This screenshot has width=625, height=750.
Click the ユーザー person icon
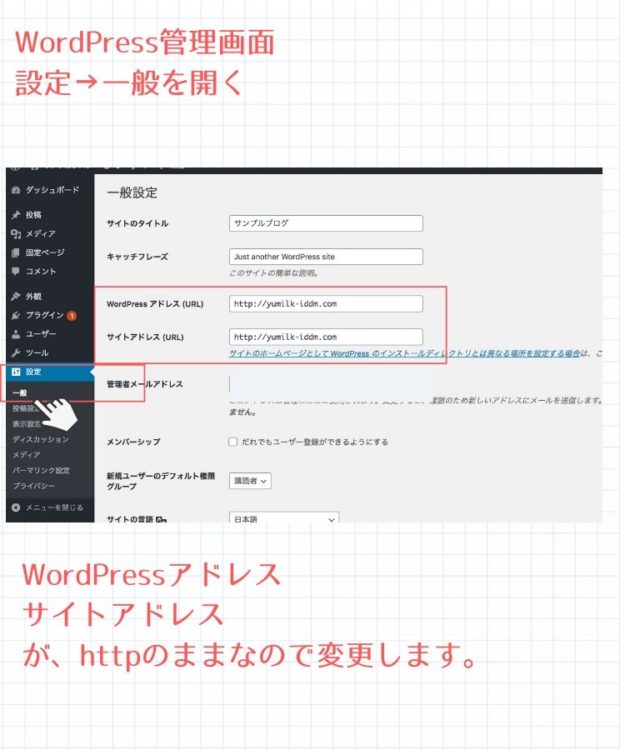(x=16, y=334)
